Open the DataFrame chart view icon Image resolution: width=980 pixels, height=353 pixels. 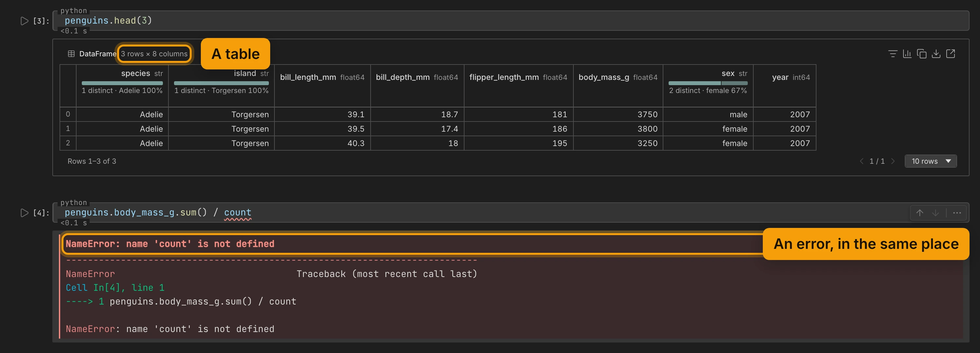pyautogui.click(x=907, y=54)
